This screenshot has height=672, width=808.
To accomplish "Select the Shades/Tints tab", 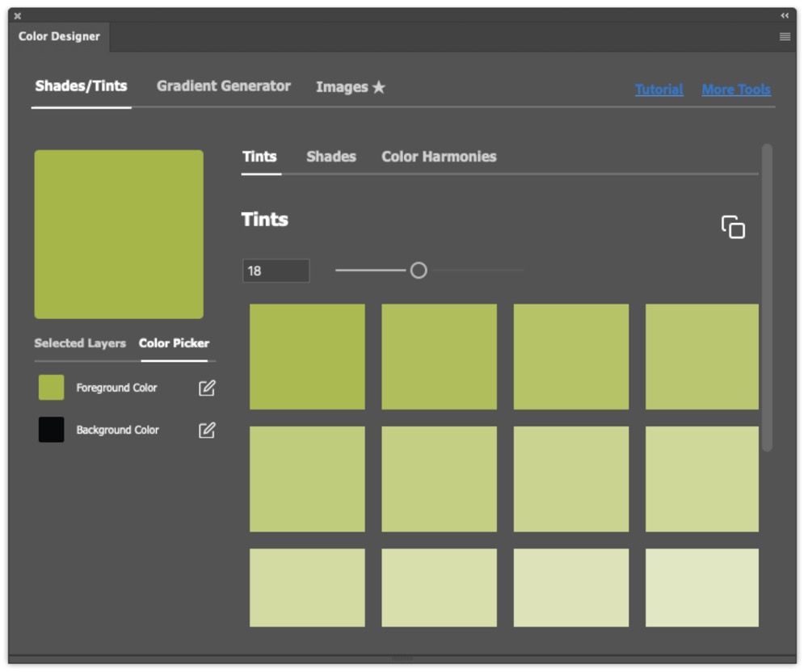I will click(x=81, y=86).
